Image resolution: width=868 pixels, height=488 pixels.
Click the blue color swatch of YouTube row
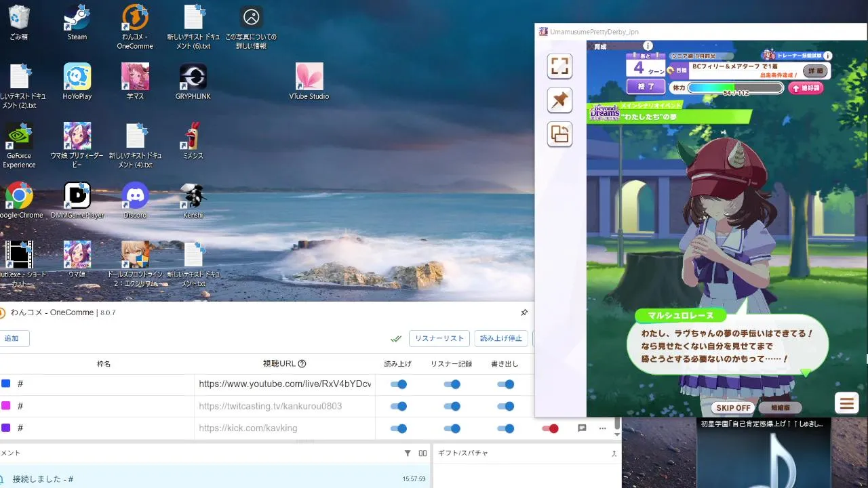point(6,384)
